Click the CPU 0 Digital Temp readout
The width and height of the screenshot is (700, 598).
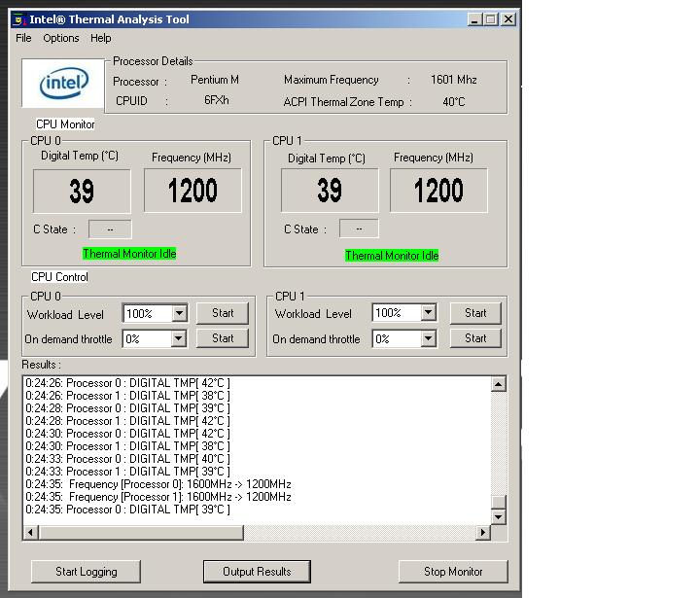click(82, 192)
